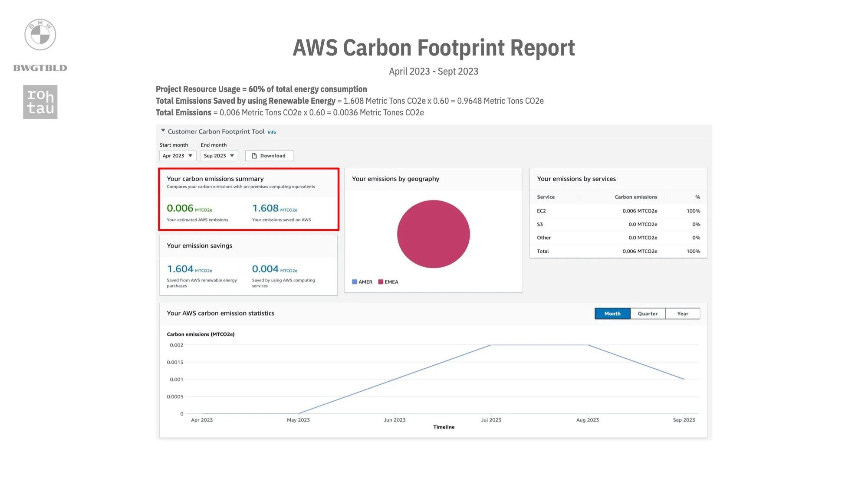This screenshot has width=868, height=488.
Task: Open the End month Sep 2023 dropdown
Action: click(x=219, y=156)
